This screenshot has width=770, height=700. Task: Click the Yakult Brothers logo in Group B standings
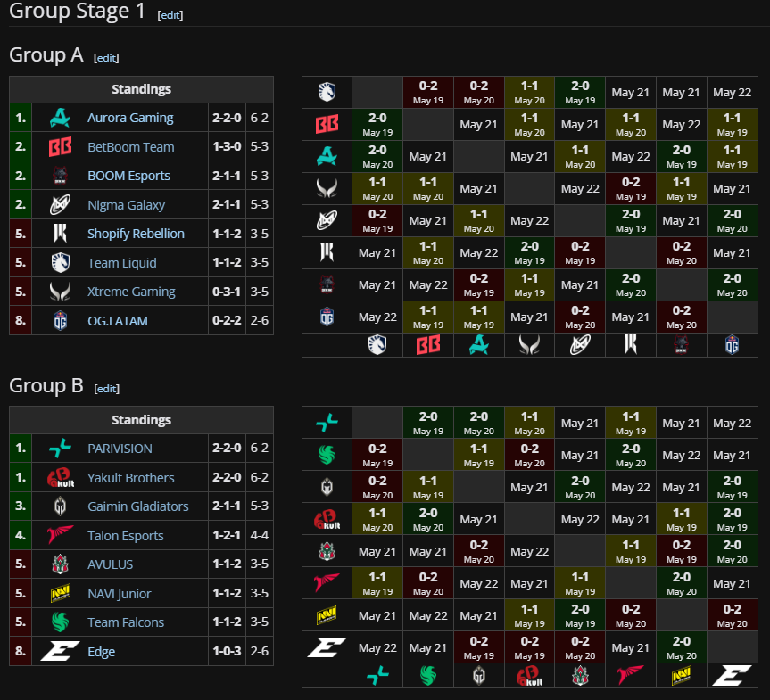pos(61,477)
